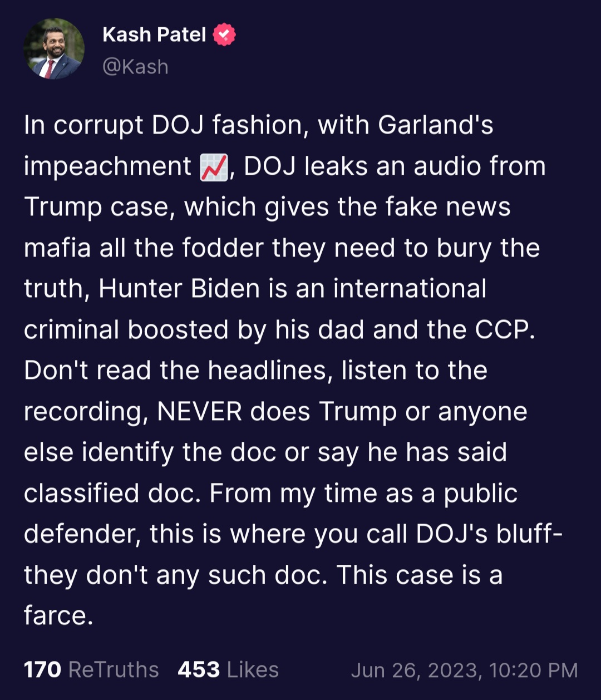The width and height of the screenshot is (601, 700).
Task: Open the @Kash handle link
Action: [x=135, y=67]
